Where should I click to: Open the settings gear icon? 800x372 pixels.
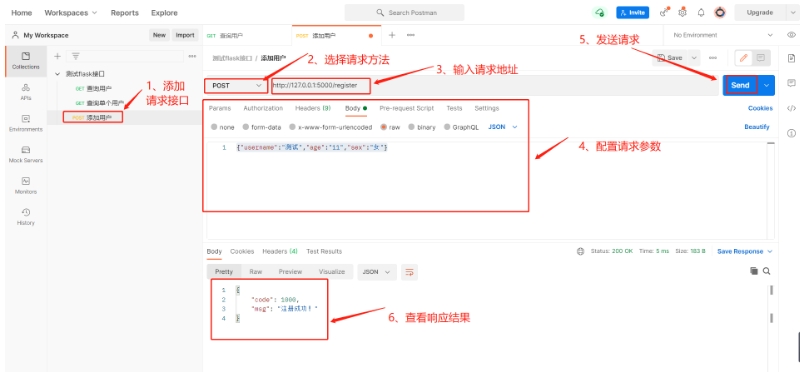(x=683, y=13)
